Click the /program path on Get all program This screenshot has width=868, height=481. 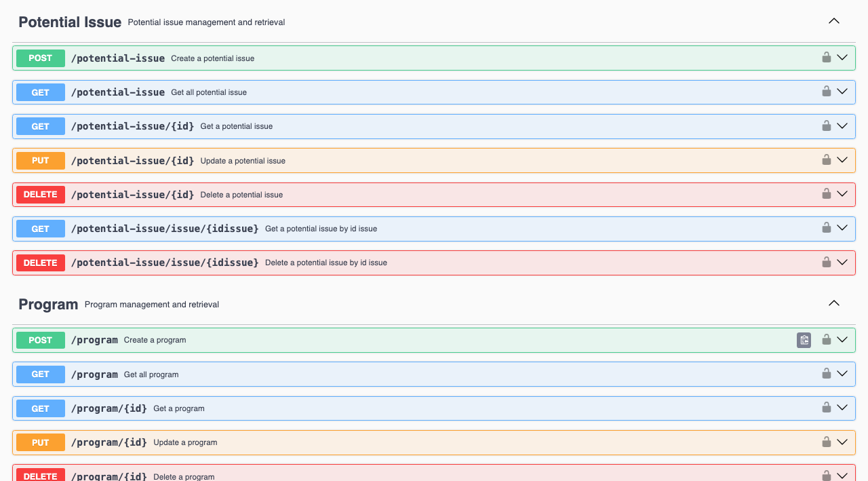click(x=94, y=374)
